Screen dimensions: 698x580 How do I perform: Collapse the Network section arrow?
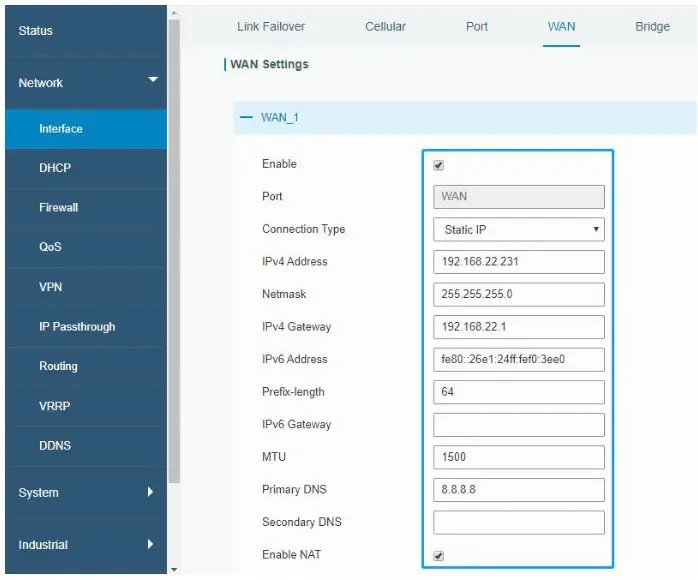[153, 80]
